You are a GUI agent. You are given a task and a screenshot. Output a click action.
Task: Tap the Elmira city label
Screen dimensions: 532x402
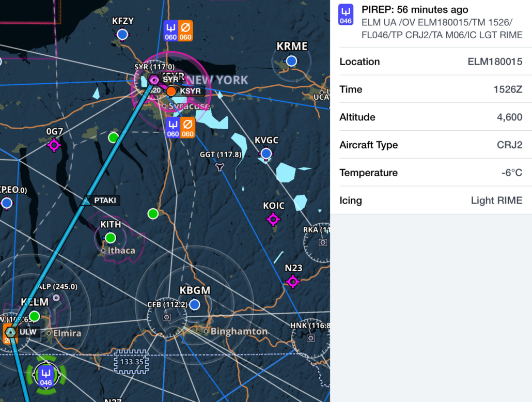click(67, 333)
